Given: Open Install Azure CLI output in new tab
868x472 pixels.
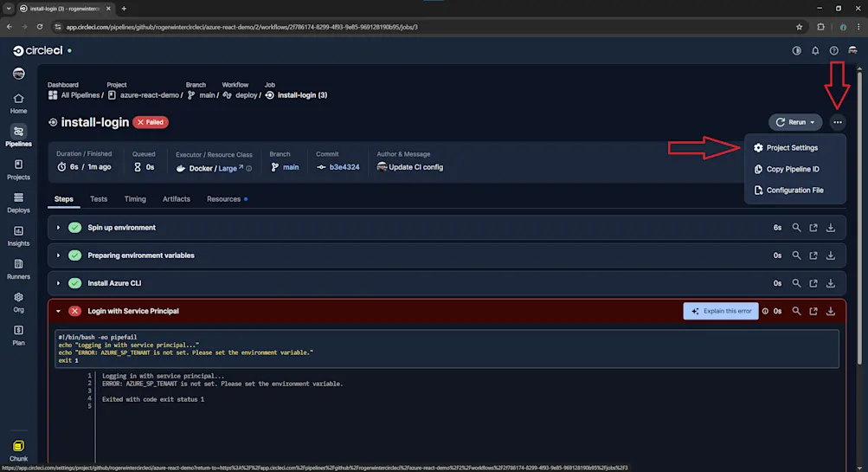Looking at the screenshot, I should click(813, 283).
